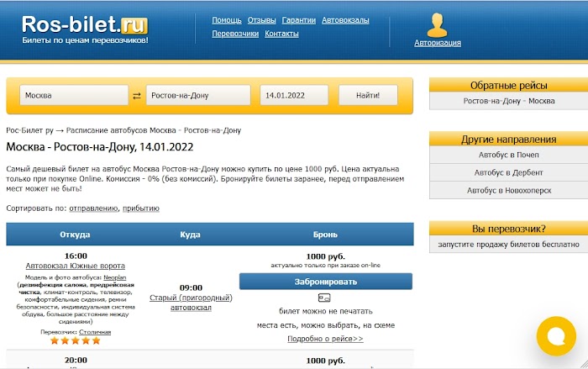
Task: Click запустите продажу билетов бесплатно
Action: point(509,245)
